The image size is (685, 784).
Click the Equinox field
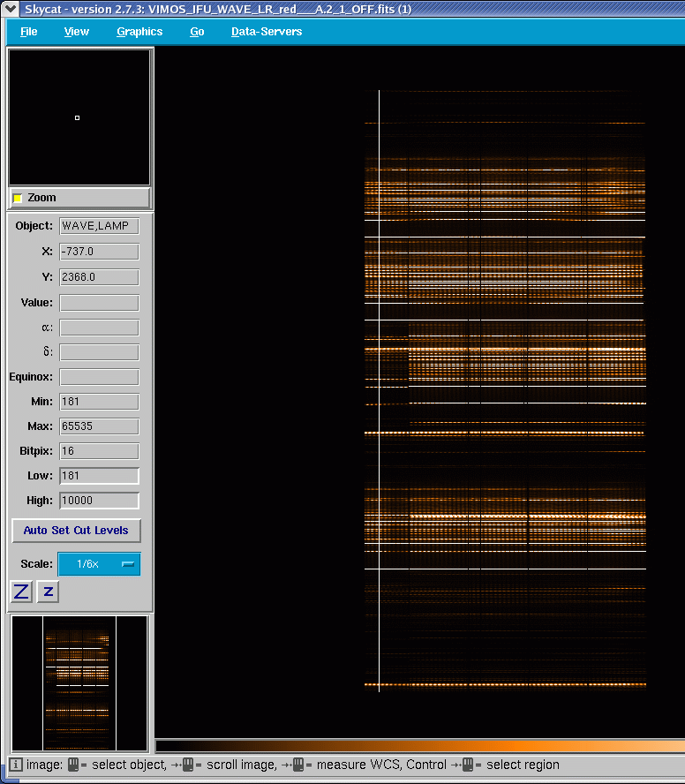pyautogui.click(x=99, y=377)
